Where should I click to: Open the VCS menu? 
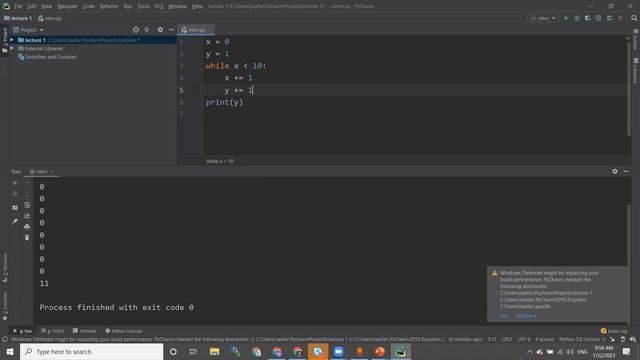159,6
